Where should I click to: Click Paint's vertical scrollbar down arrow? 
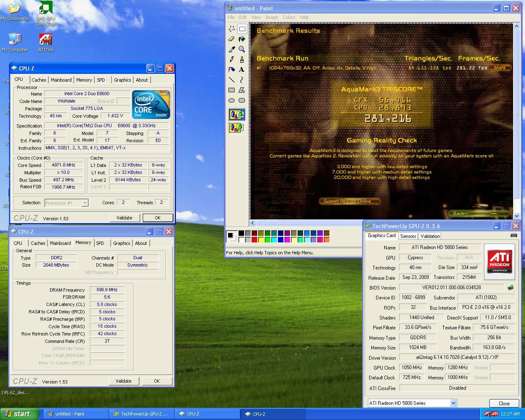tap(516, 216)
